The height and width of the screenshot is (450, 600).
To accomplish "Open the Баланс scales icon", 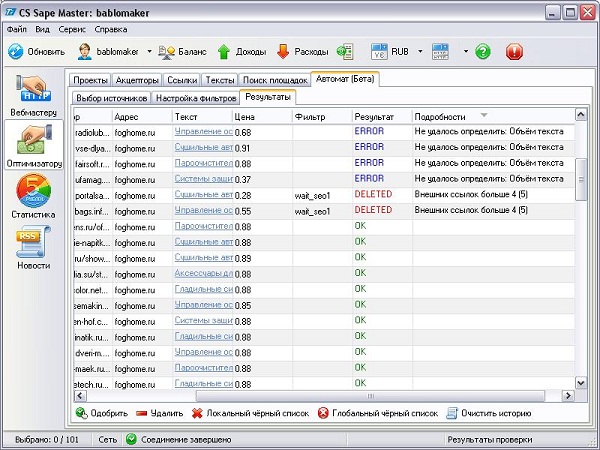I will coord(166,52).
